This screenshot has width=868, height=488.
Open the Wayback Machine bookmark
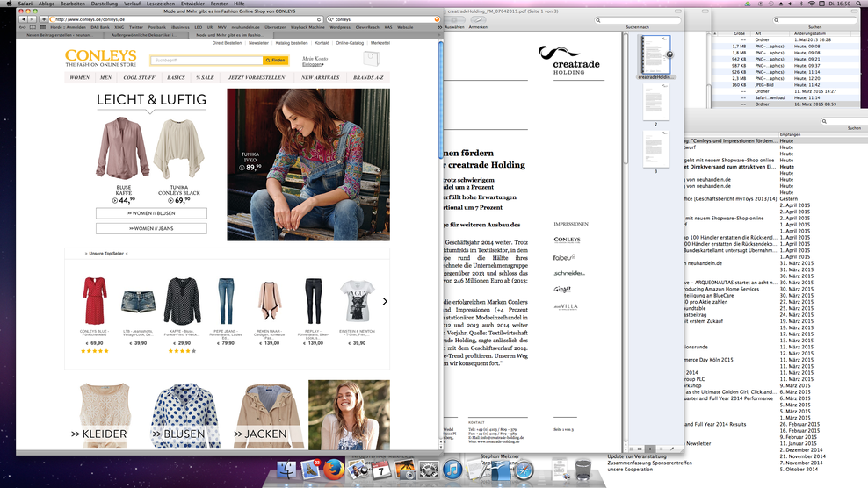point(307,27)
